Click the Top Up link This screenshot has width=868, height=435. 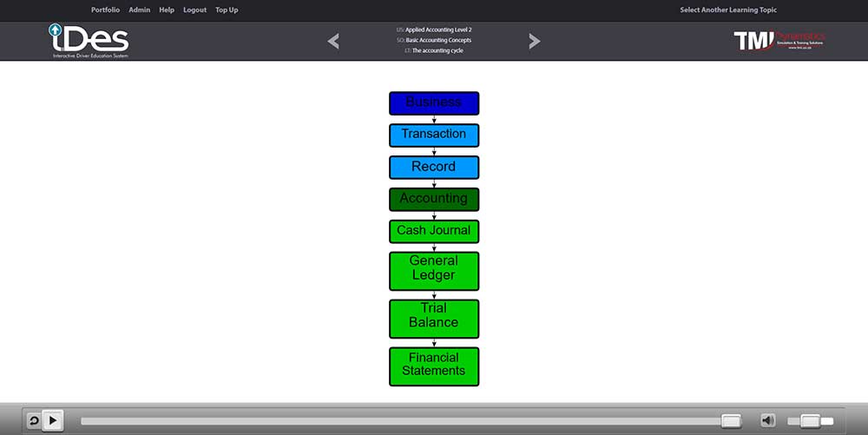click(x=227, y=10)
